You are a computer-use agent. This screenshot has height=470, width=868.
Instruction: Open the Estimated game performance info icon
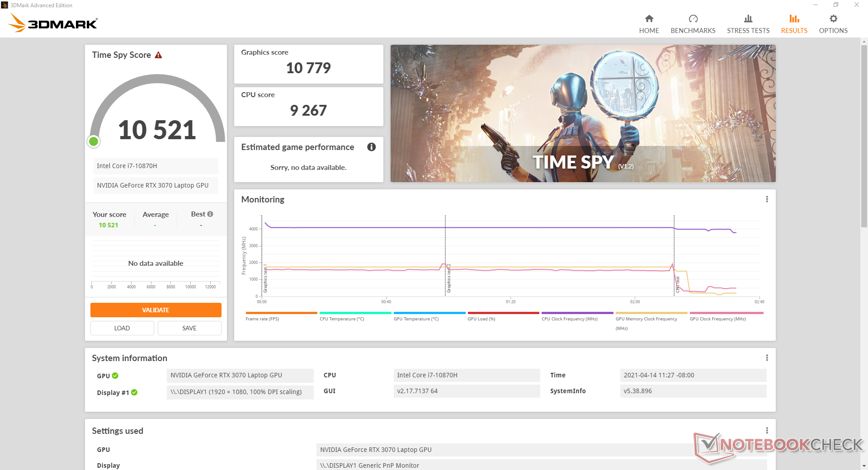pos(371,147)
